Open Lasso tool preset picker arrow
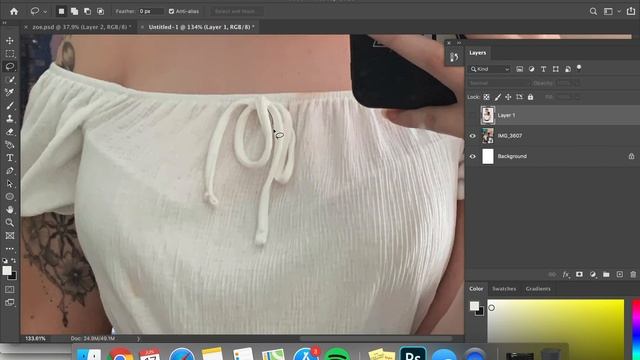The image size is (640, 360). point(45,12)
